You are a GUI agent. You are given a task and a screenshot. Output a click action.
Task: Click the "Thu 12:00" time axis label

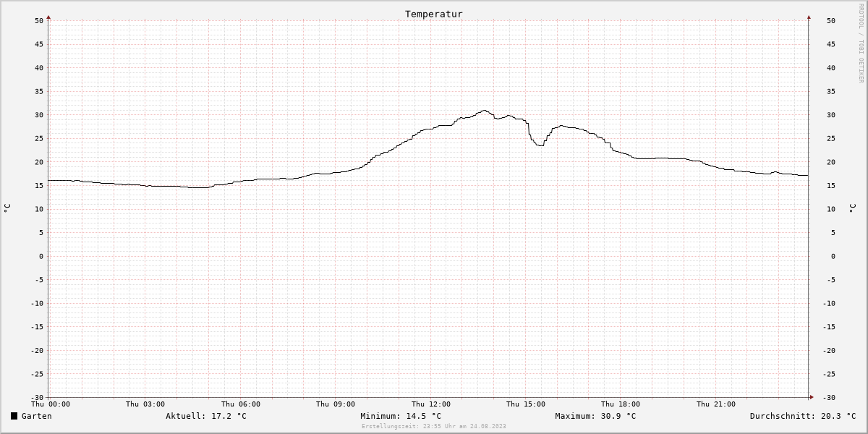(x=431, y=404)
